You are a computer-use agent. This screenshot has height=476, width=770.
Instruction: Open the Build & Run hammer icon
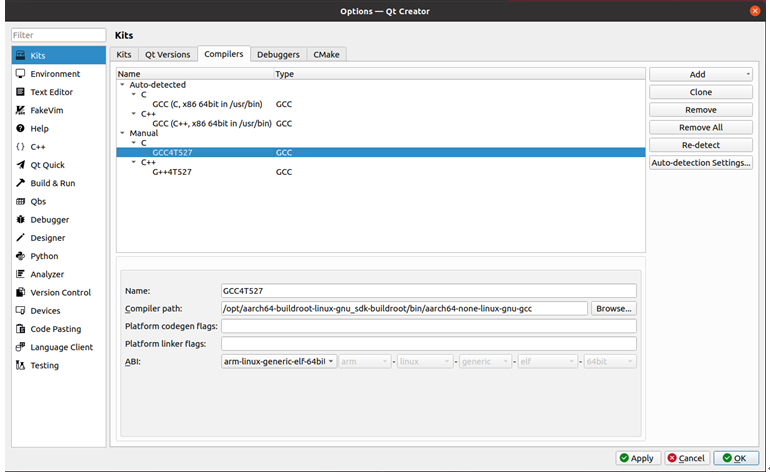pos(20,183)
